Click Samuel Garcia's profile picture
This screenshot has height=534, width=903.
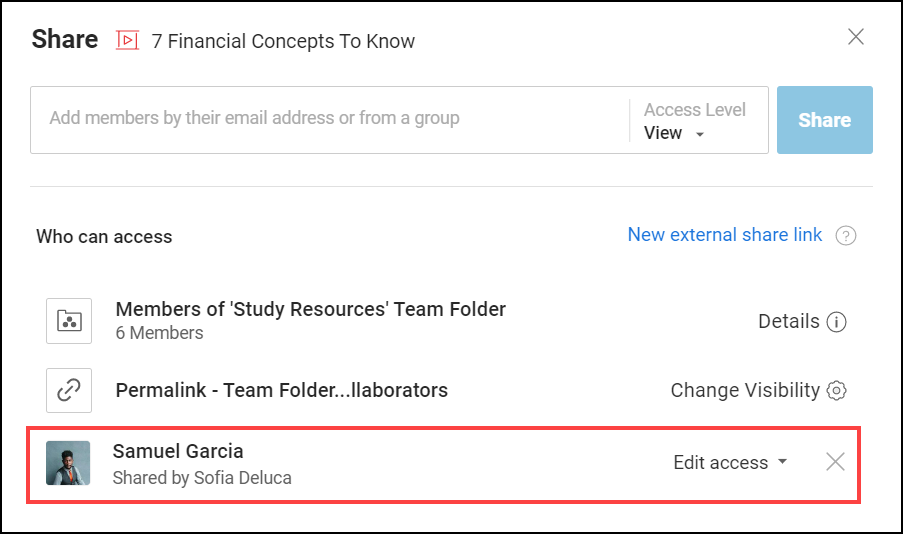[68, 463]
